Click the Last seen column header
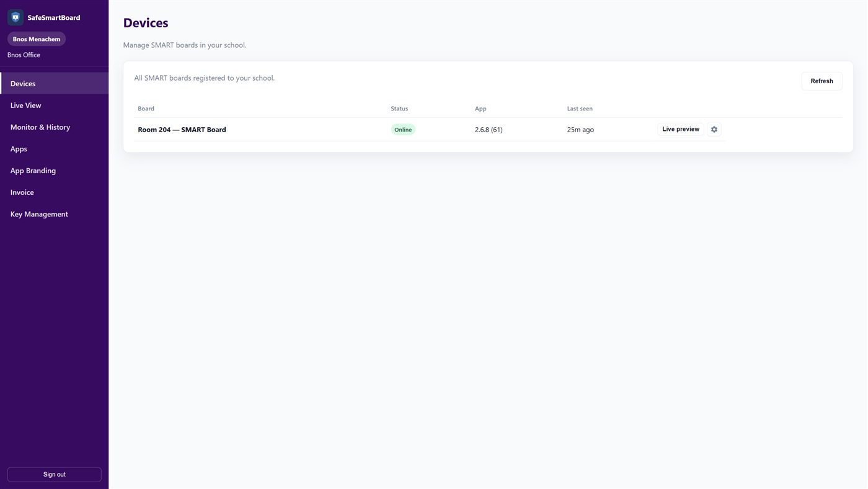The height and width of the screenshot is (489, 868). 580,109
